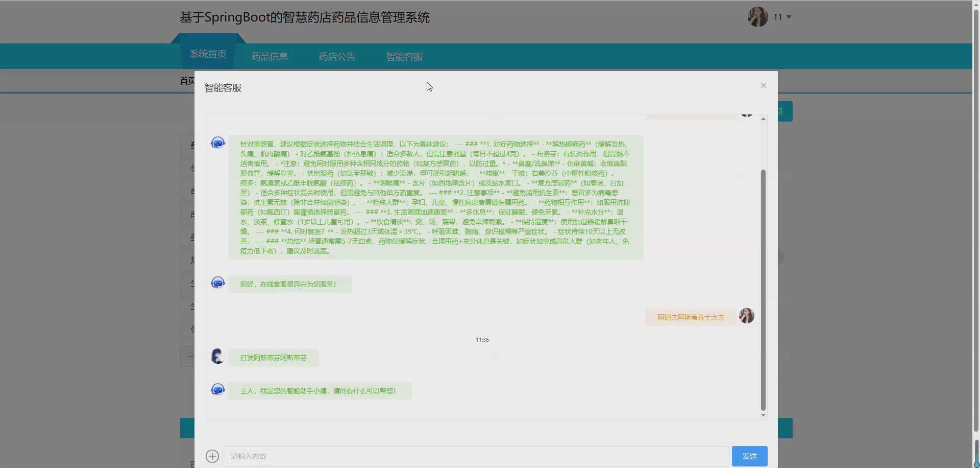980x468 pixels.
Task: Open the 药店公告 tab
Action: pos(337,56)
